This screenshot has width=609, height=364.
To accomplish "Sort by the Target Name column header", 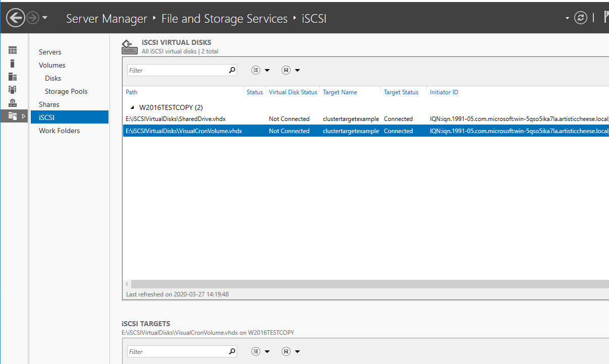I will coord(340,92).
